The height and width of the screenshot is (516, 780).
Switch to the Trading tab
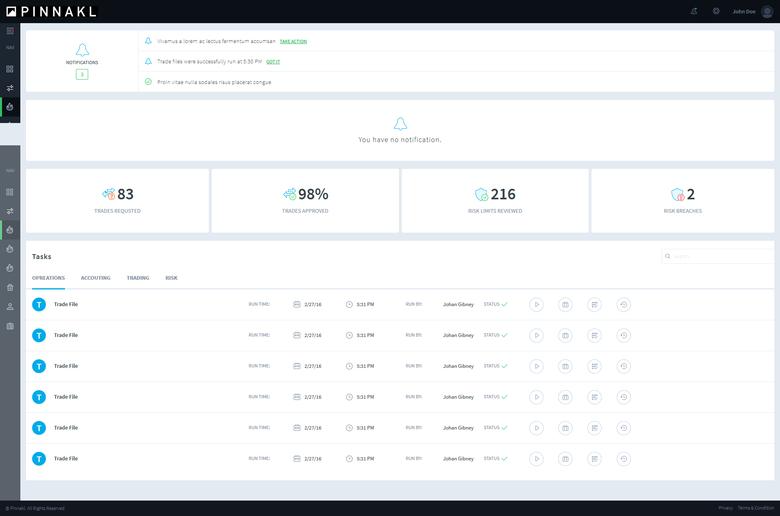coord(138,278)
